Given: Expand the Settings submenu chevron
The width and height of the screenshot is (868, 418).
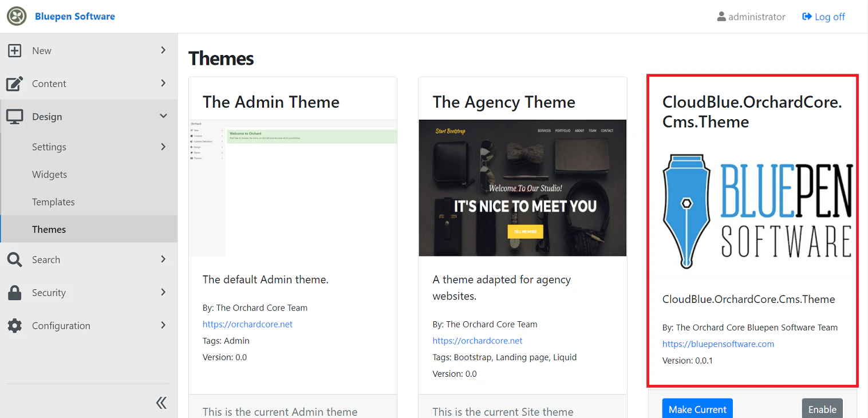Looking at the screenshot, I should [163, 147].
